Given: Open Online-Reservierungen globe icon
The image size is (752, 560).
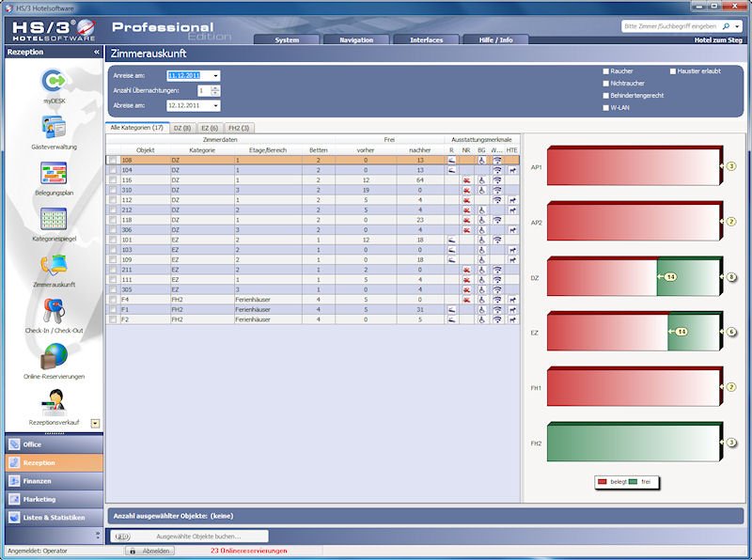Looking at the screenshot, I should tap(54, 356).
